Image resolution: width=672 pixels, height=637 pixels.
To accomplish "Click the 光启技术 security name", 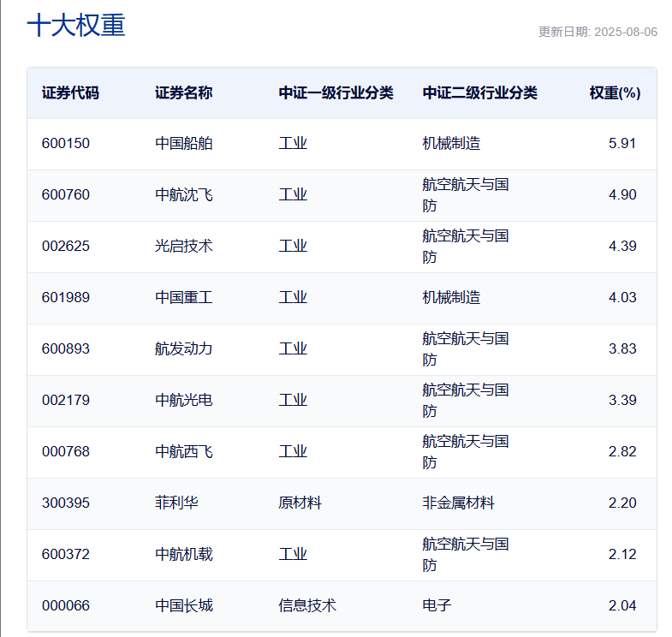I will click(x=183, y=246).
